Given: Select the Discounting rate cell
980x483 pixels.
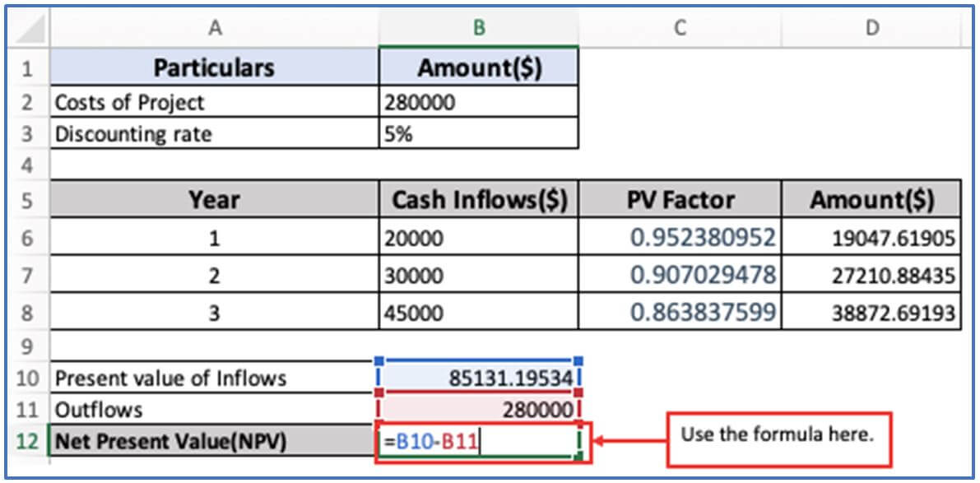Looking at the screenshot, I should (215, 134).
